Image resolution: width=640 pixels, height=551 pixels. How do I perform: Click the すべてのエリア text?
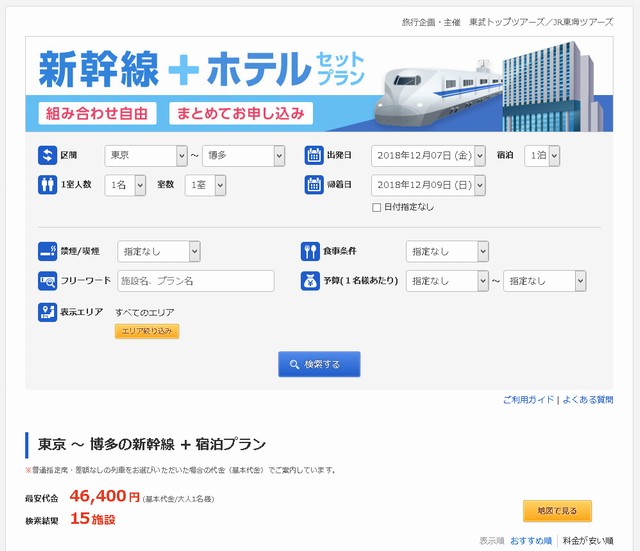coord(144,313)
